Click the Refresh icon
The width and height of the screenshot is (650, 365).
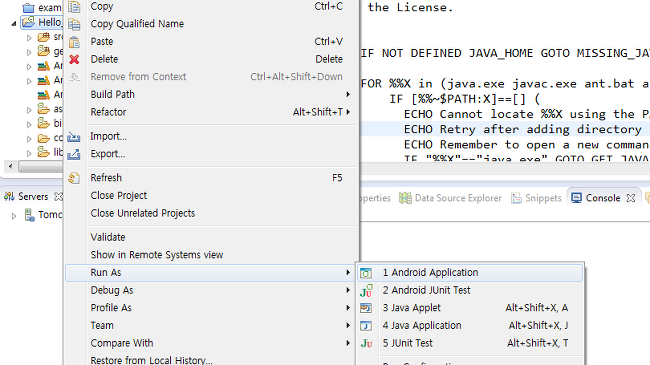(74, 178)
